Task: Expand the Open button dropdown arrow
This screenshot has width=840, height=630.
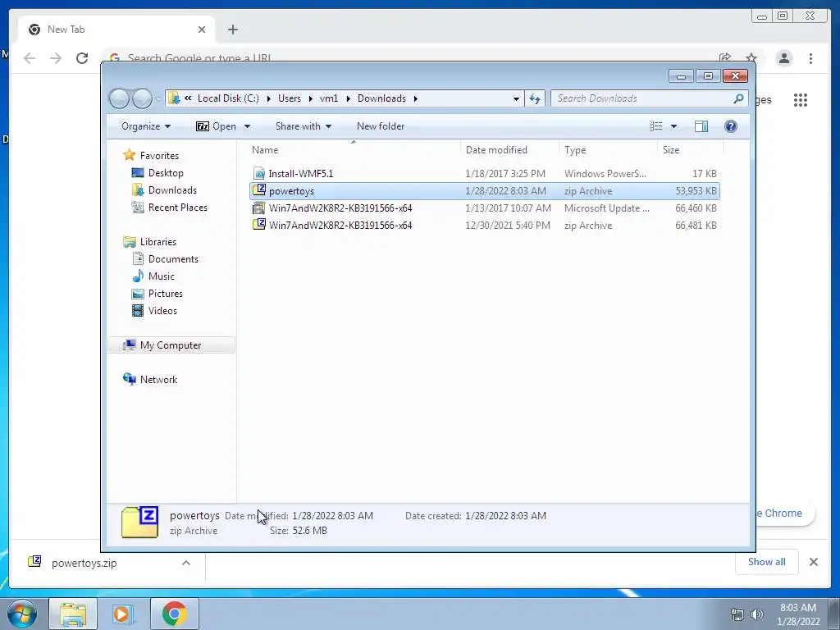Action: click(x=247, y=126)
